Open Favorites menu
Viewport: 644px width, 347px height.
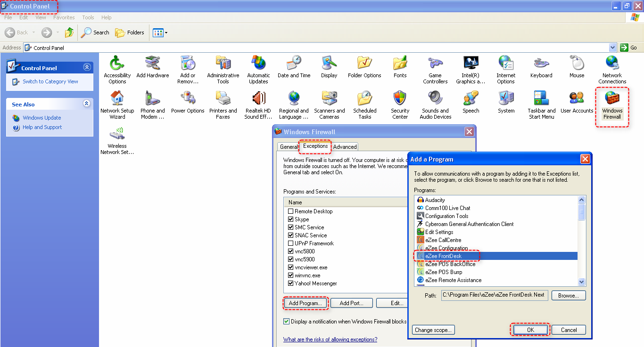[64, 17]
